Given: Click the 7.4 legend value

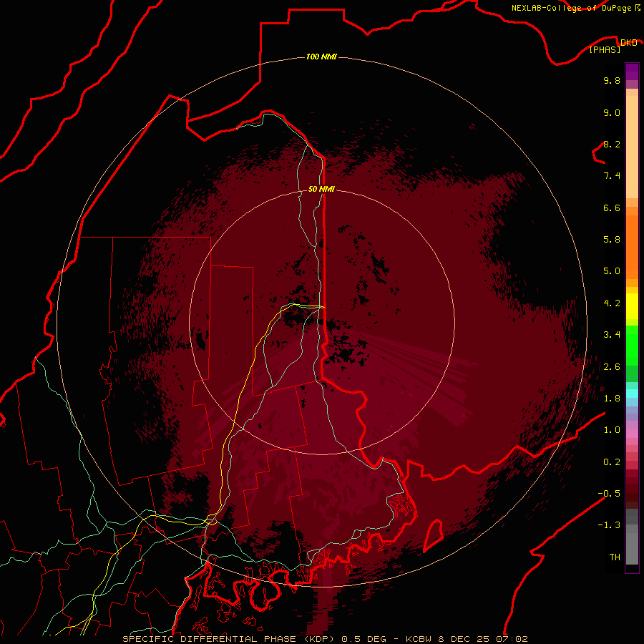Looking at the screenshot, I should 612,176.
